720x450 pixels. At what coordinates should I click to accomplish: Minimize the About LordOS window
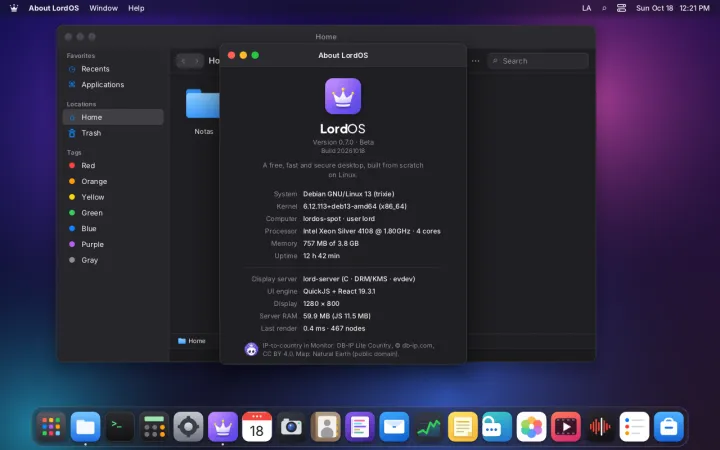pos(243,55)
